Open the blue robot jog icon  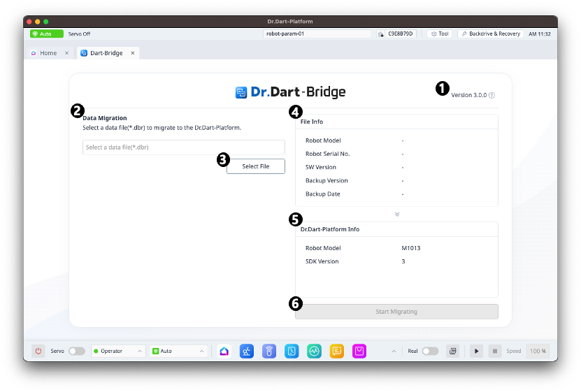246,351
